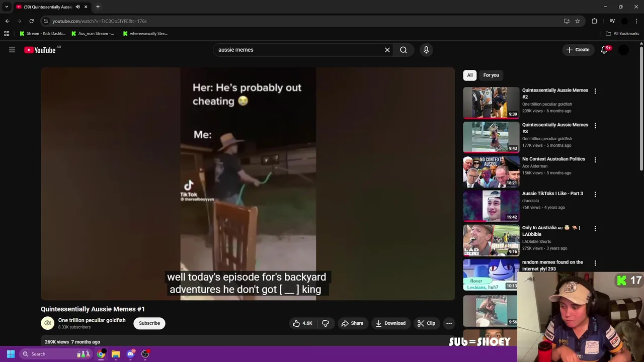Open the YouTube account avatar menu
The width and height of the screenshot is (644, 362).
coord(623,50)
